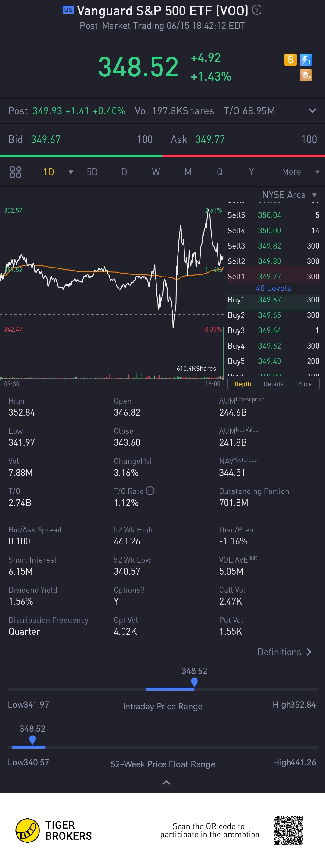This screenshot has width=325, height=868.
Task: Tap the AUM Latest price 244.6B value
Action: (x=233, y=412)
